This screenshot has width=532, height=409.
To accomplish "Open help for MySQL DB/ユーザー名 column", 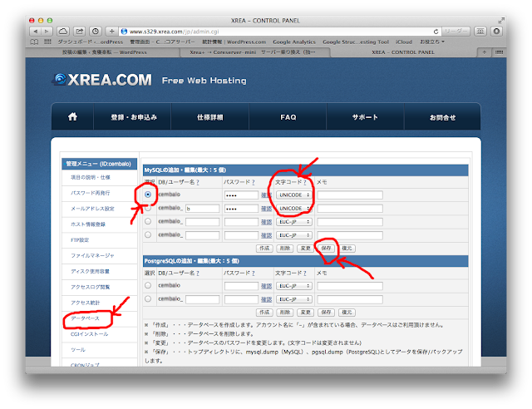I will point(198,183).
